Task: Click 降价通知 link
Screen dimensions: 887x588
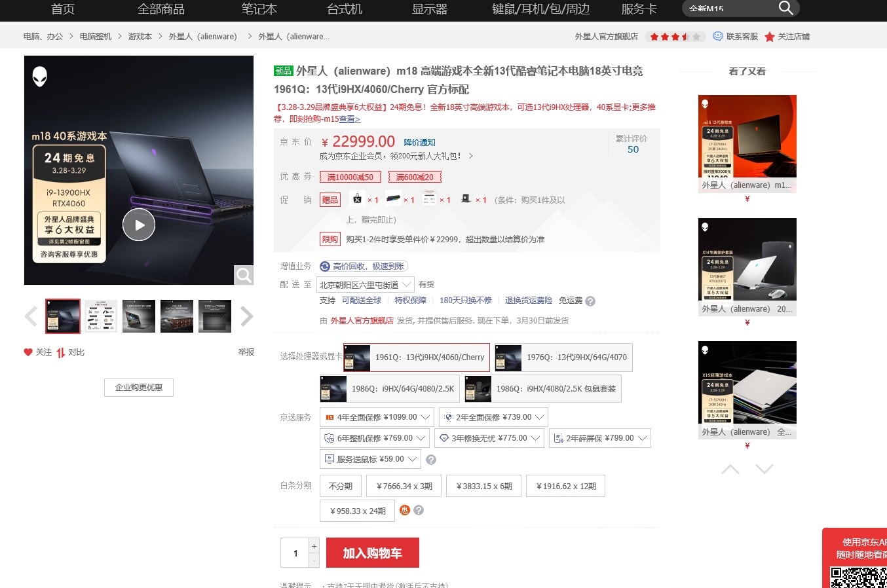Action: pos(420,143)
